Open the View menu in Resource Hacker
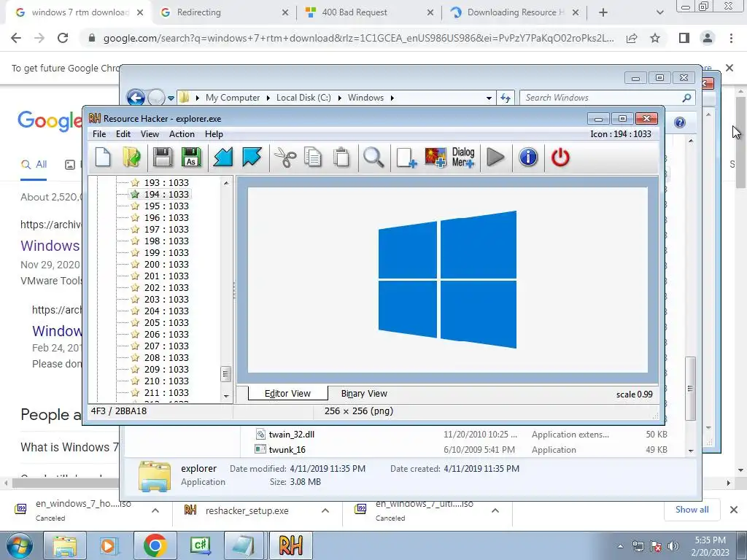747x560 pixels. point(150,134)
